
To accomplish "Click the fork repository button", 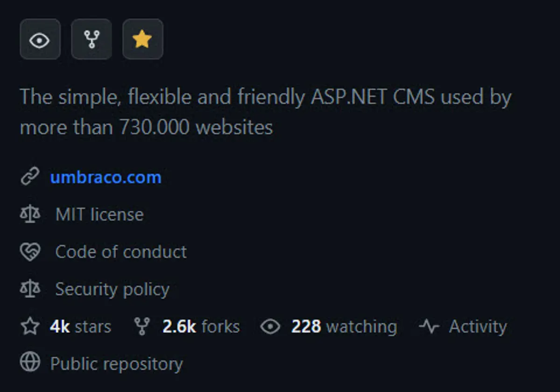I will click(91, 40).
